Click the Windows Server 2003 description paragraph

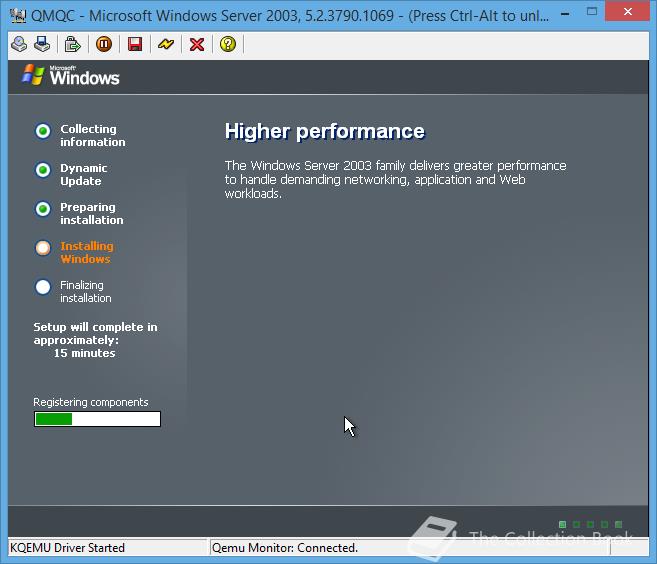[396, 179]
